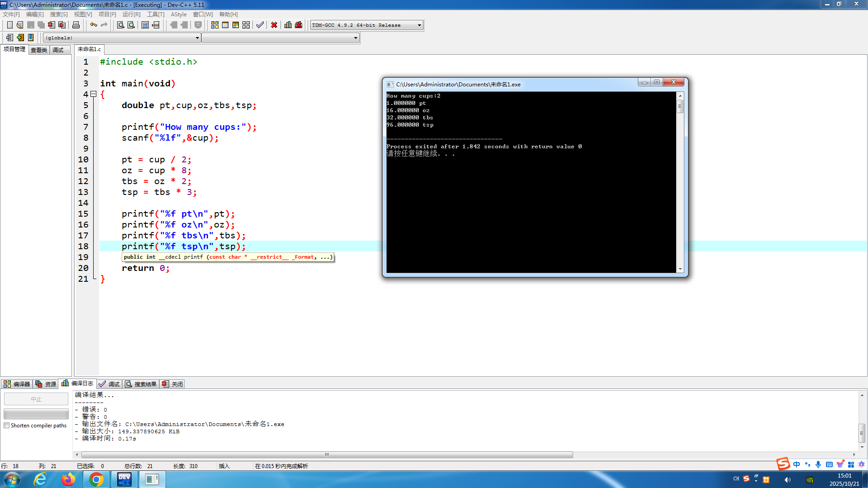Switch to the 项目管理 side tab

14,49
